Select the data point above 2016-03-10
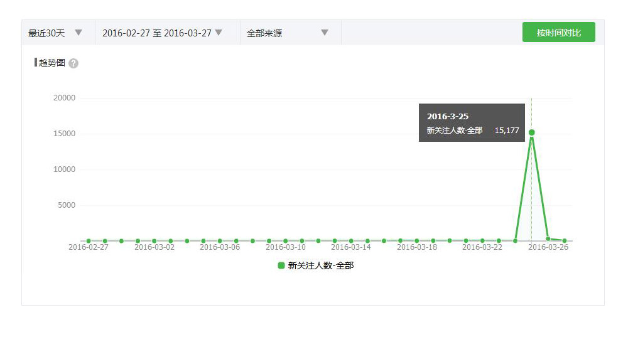This screenshot has height=364, width=628. [x=285, y=241]
